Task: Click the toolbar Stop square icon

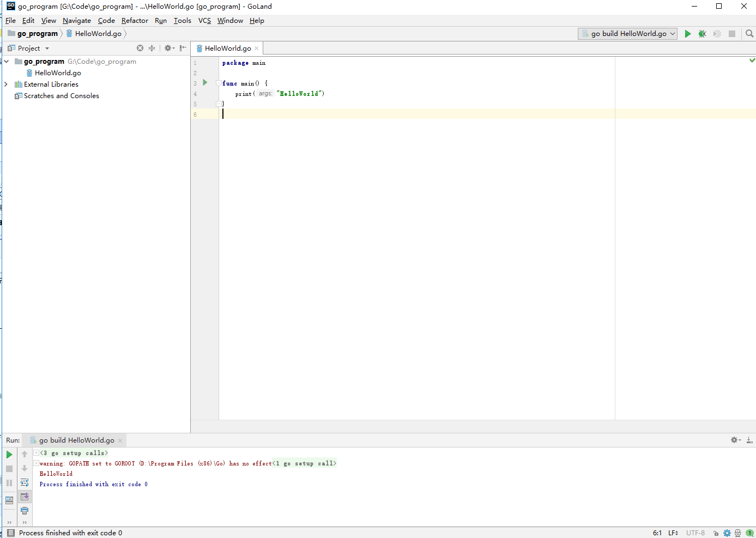Action: [x=732, y=34]
